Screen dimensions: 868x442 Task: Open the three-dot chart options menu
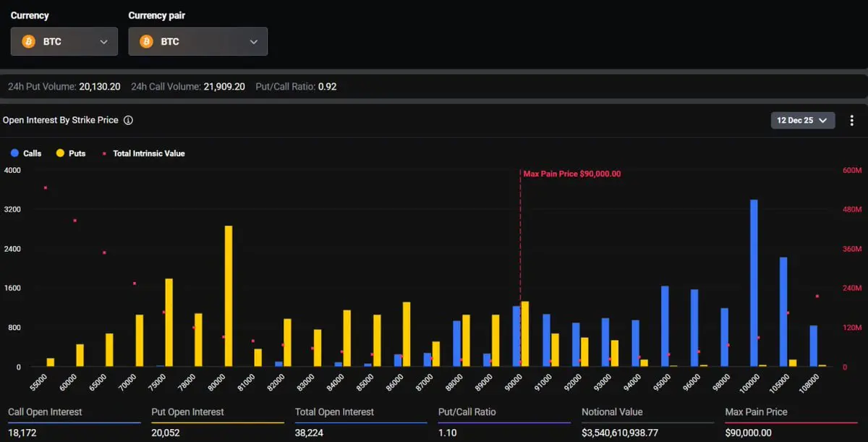tap(851, 121)
